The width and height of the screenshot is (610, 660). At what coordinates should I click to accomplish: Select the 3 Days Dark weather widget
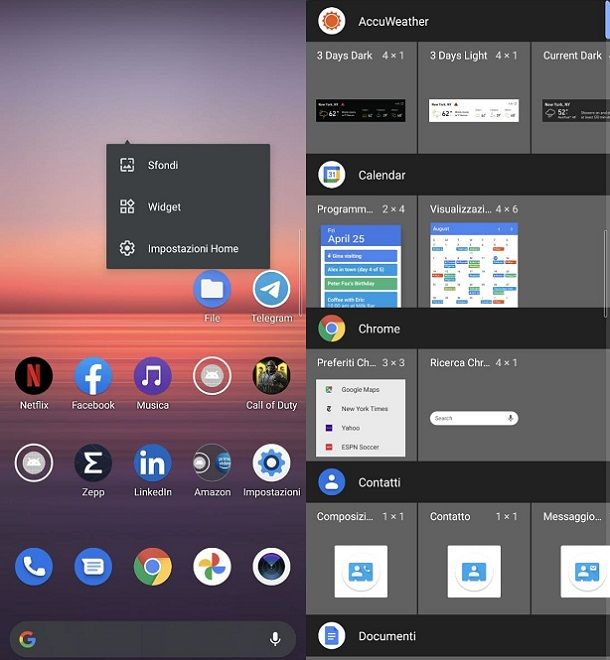[361, 98]
